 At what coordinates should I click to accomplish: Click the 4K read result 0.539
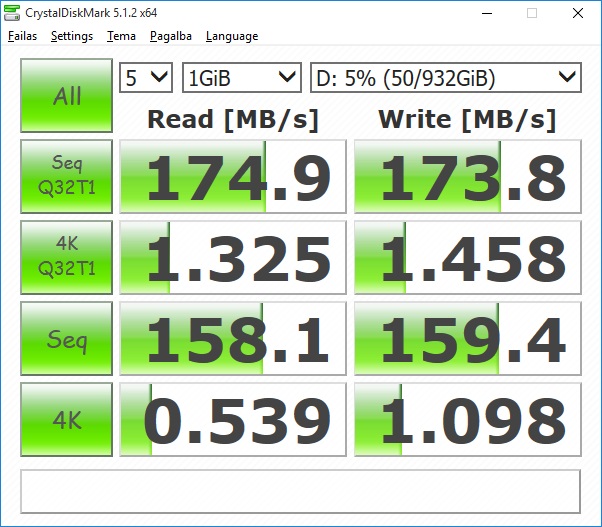pyautogui.click(x=233, y=420)
